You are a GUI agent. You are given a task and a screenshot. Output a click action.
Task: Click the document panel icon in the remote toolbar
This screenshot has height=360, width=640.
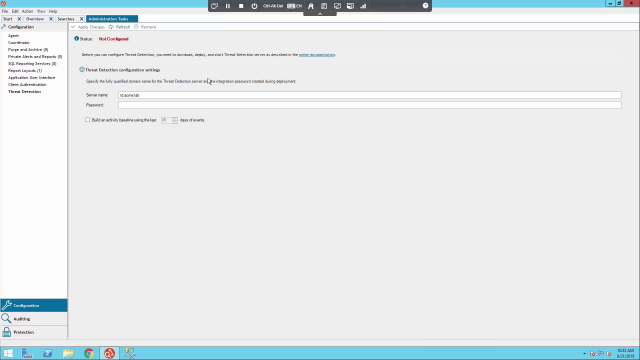coord(324,6)
